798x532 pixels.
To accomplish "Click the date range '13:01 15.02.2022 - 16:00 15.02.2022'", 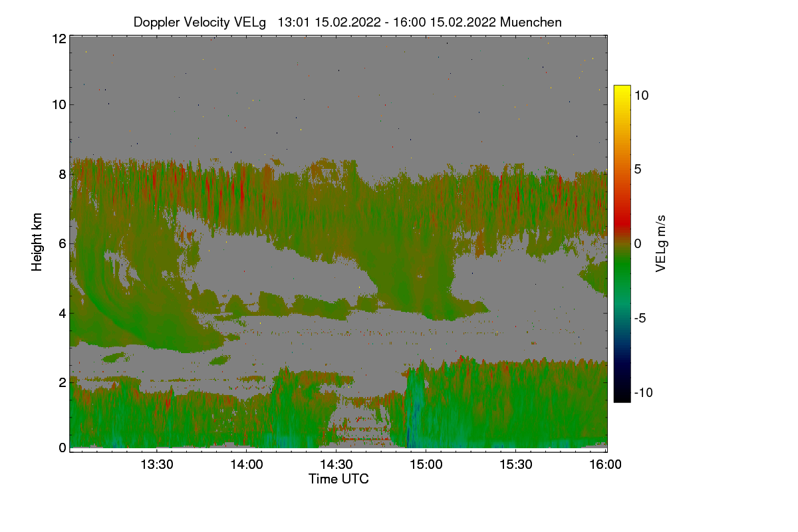I will [x=387, y=22].
